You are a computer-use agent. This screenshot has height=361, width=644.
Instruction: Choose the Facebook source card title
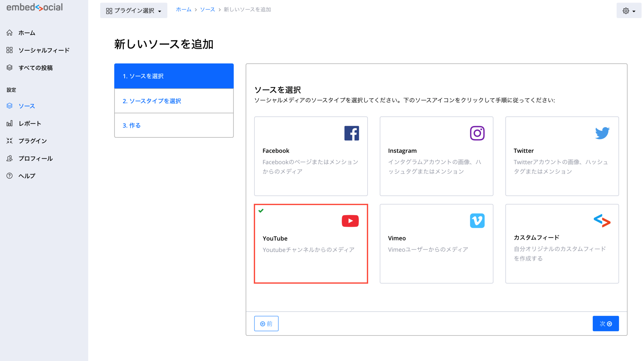(276, 151)
